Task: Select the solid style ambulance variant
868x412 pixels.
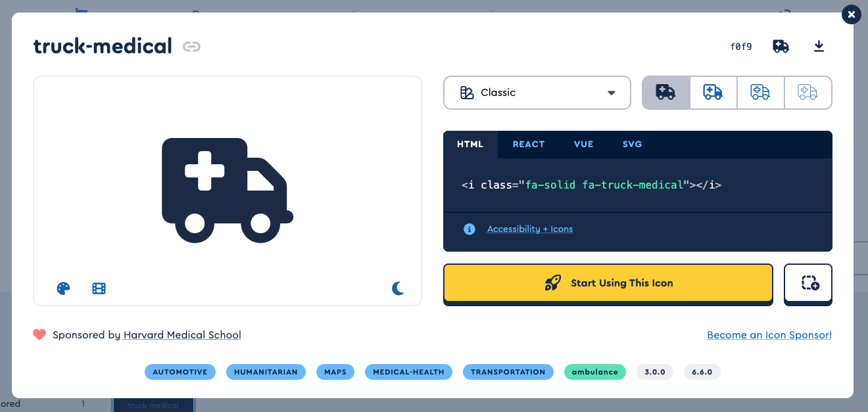Action: coord(665,93)
